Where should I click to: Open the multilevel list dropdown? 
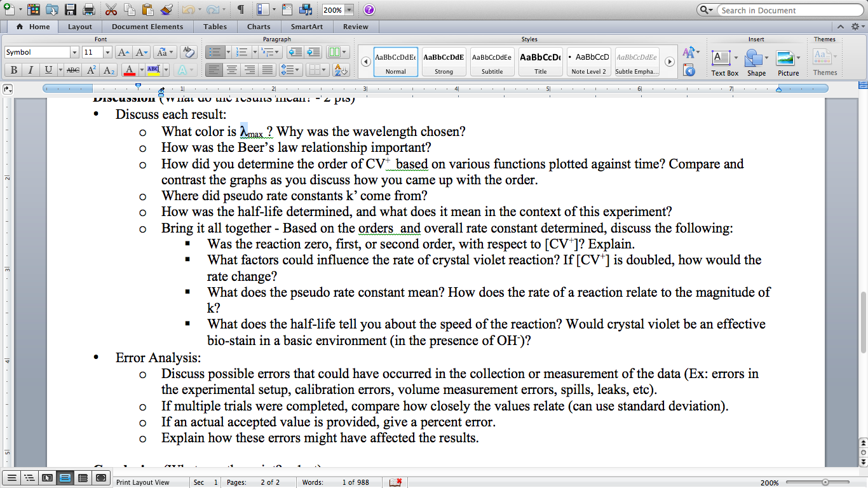(271, 52)
